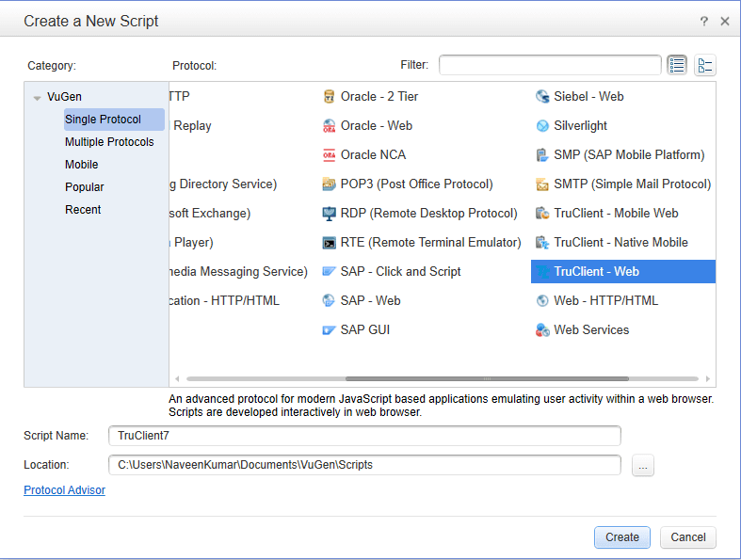Image resolution: width=741 pixels, height=560 pixels.
Task: Select the Web Services protocol icon
Action: (x=542, y=330)
